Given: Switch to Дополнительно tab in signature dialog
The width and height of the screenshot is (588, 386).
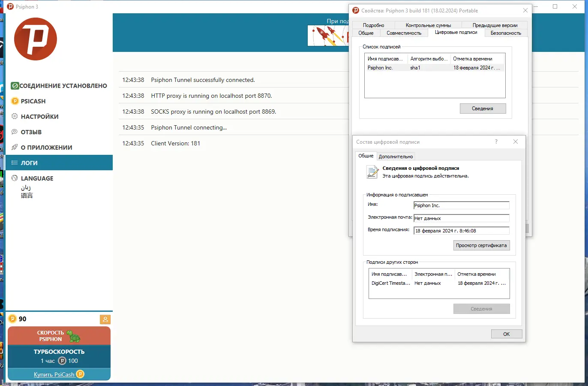Looking at the screenshot, I should (396, 157).
